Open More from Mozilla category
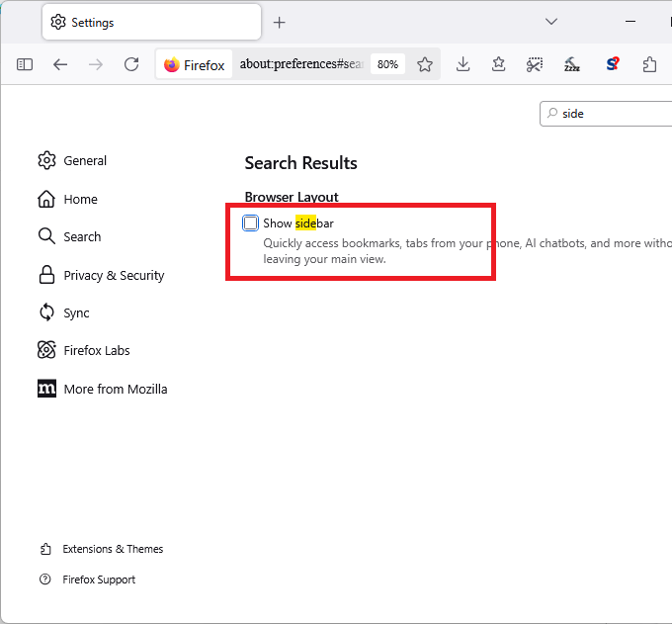The height and width of the screenshot is (624, 672). point(103,389)
